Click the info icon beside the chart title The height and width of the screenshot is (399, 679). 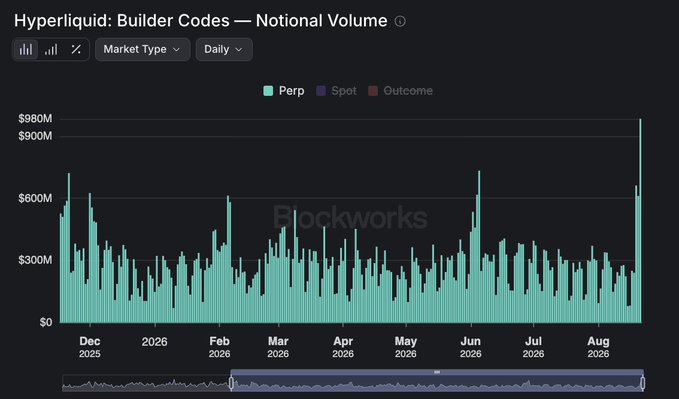(x=400, y=21)
